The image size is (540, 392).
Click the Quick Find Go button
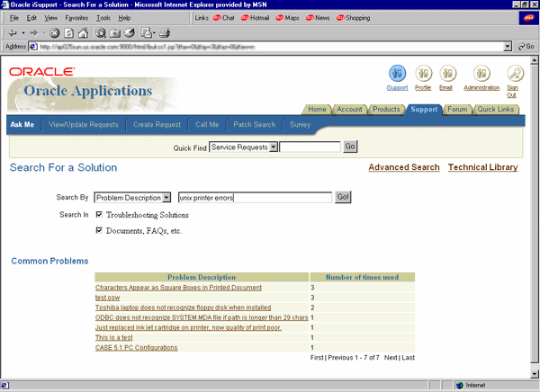pyautogui.click(x=350, y=147)
